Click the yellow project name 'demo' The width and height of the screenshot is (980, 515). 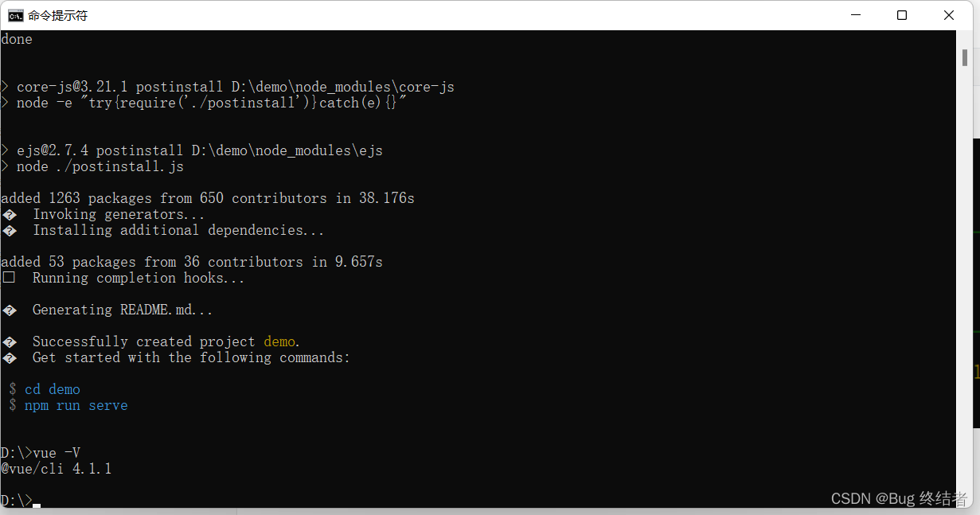pos(279,341)
